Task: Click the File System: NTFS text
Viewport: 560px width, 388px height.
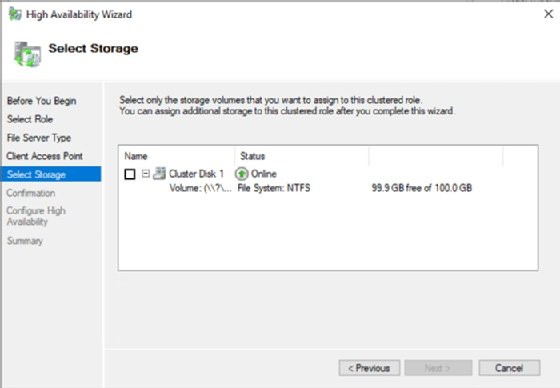Action: point(274,188)
